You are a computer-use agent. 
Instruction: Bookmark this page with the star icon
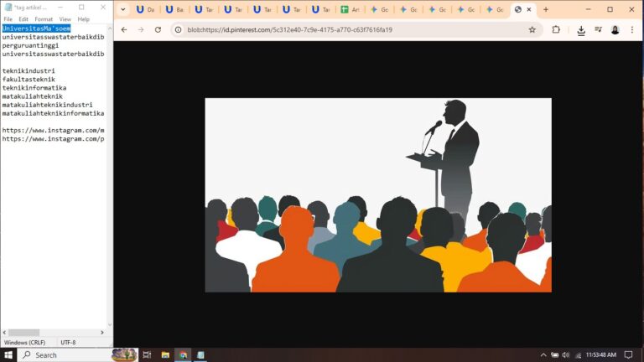532,29
